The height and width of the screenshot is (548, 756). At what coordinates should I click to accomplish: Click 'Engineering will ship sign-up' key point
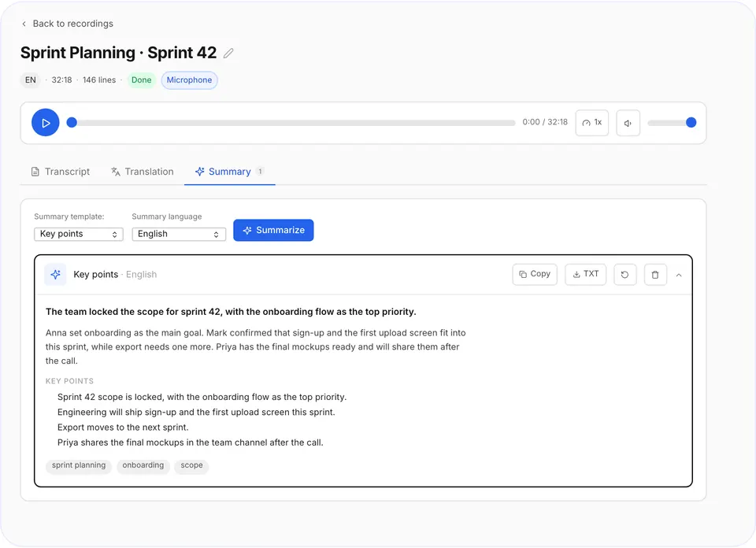click(x=196, y=413)
